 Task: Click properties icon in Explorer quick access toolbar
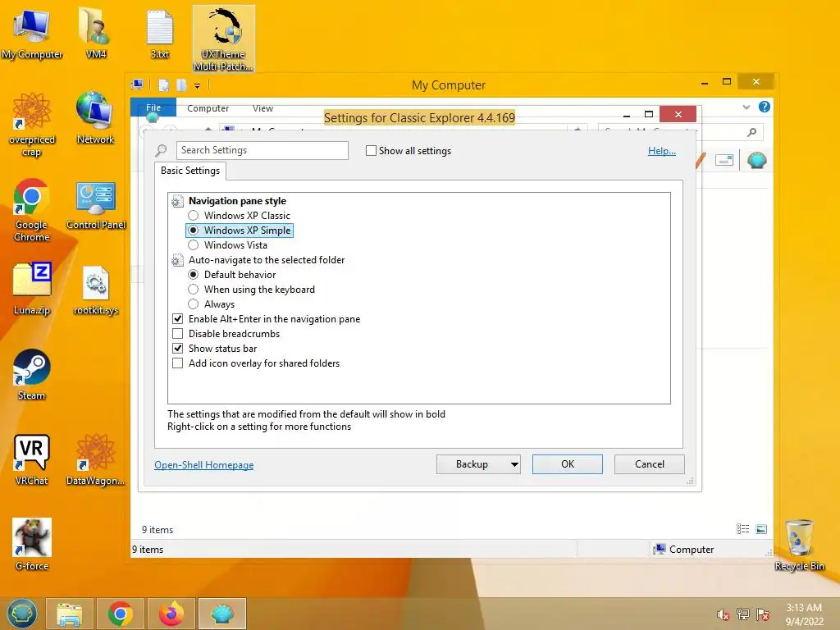pos(164,85)
